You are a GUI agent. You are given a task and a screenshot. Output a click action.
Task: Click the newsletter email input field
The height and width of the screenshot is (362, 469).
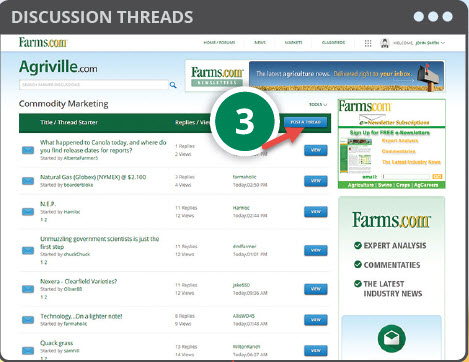(x=406, y=177)
